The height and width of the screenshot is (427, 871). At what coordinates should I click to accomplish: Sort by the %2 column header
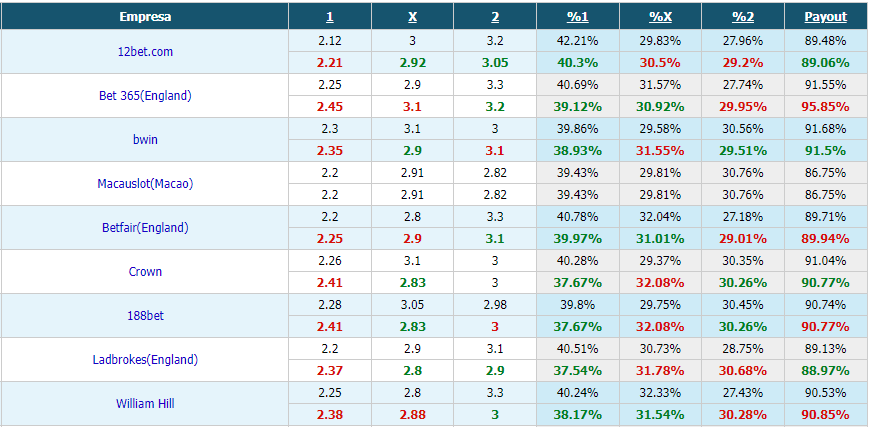pos(743,17)
